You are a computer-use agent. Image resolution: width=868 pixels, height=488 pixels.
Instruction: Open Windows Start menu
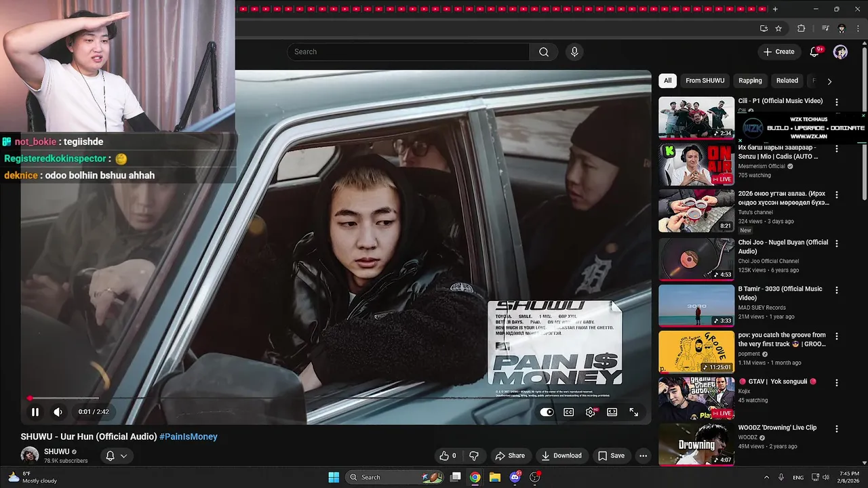(334, 477)
